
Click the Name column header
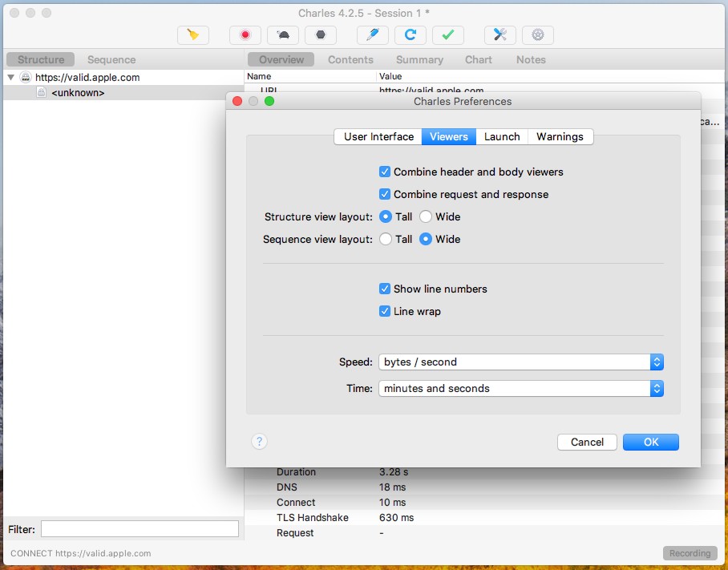click(x=309, y=76)
